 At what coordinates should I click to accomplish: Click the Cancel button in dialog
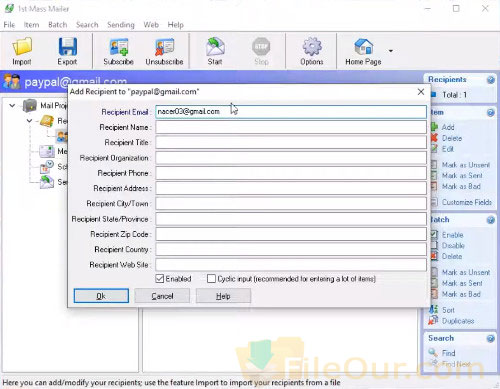tap(162, 296)
